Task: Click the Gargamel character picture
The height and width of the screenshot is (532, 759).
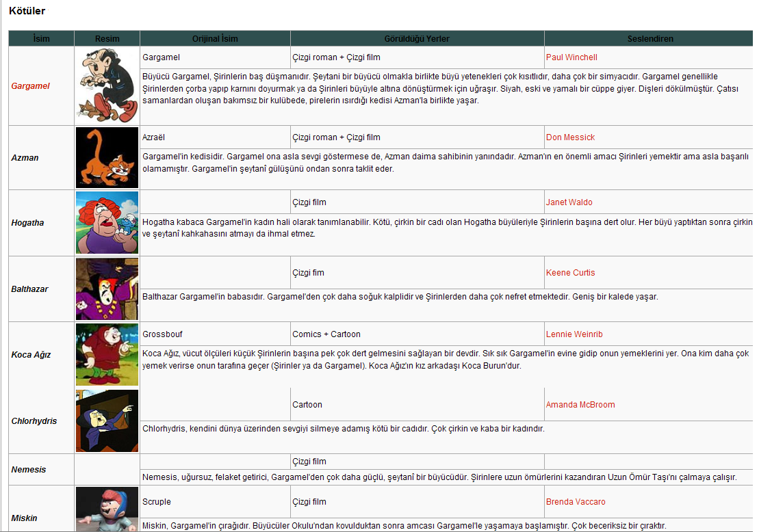Action: pos(107,86)
